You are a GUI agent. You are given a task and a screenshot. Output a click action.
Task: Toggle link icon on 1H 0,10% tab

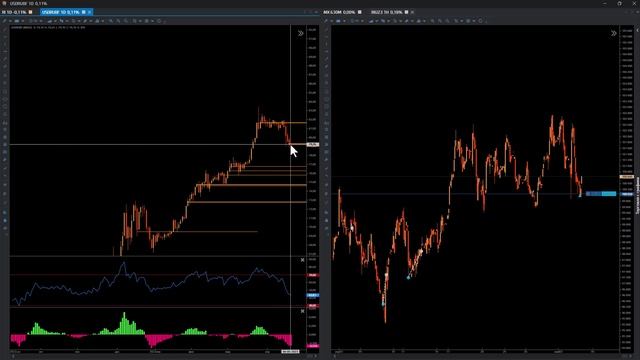point(407,12)
